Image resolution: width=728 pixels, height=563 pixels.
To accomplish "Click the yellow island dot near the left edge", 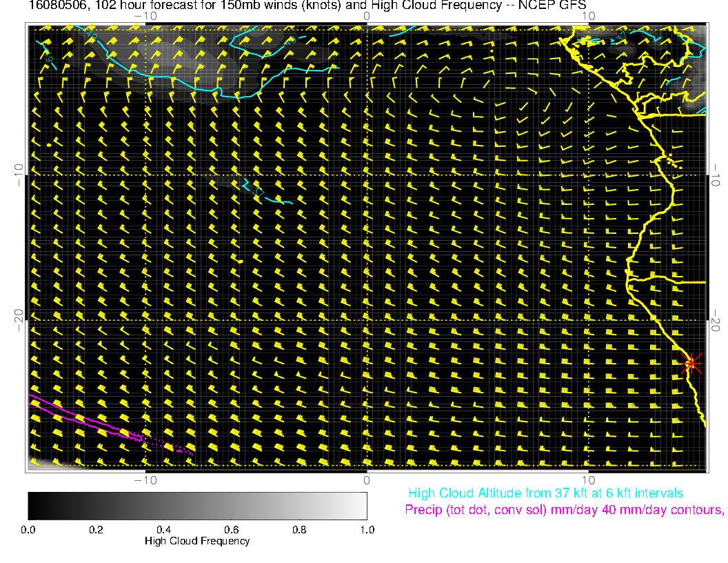I will click(x=48, y=145).
